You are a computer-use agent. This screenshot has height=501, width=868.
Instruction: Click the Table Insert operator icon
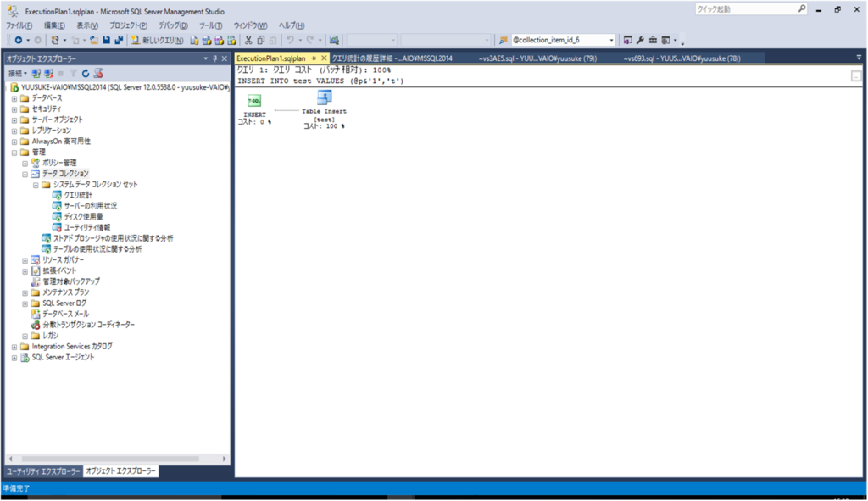[x=325, y=98]
